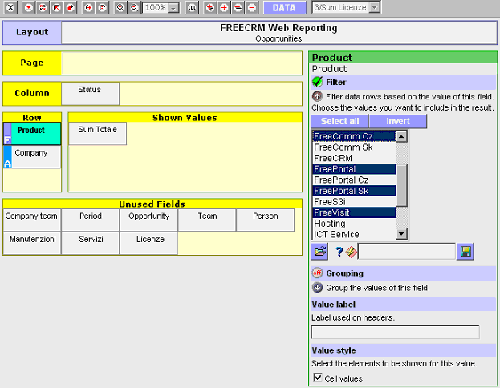Click the plain red minus icon at the end of the toolbar
The image size is (500, 388).
tap(252, 8)
